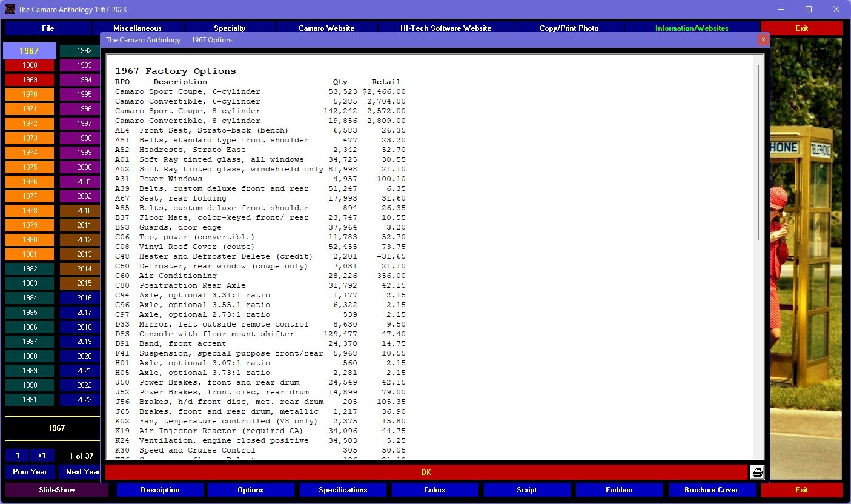Maximize the Camaro Anthology window
Image resolution: width=851 pixels, height=504 pixels.
coord(809,9)
